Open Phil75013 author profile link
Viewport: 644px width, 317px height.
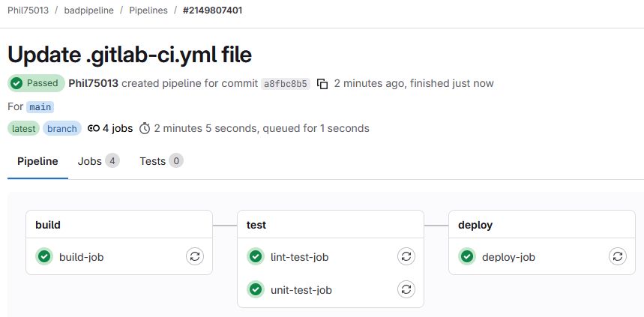point(93,83)
